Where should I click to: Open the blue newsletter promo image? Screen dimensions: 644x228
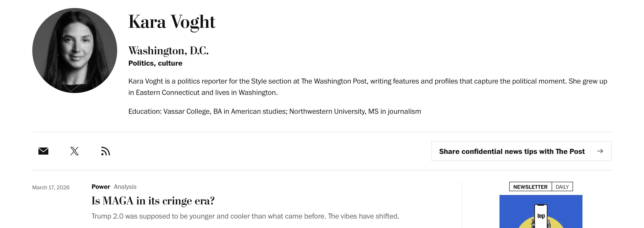coord(541,211)
